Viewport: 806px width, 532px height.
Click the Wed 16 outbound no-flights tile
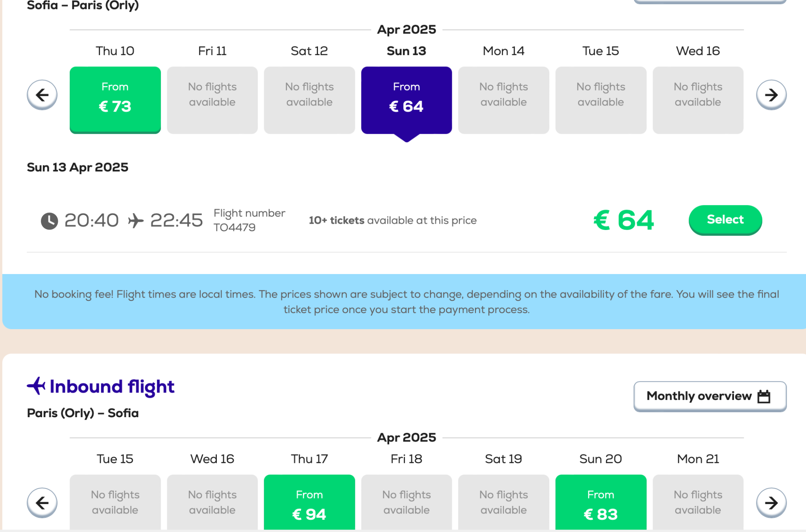point(698,100)
